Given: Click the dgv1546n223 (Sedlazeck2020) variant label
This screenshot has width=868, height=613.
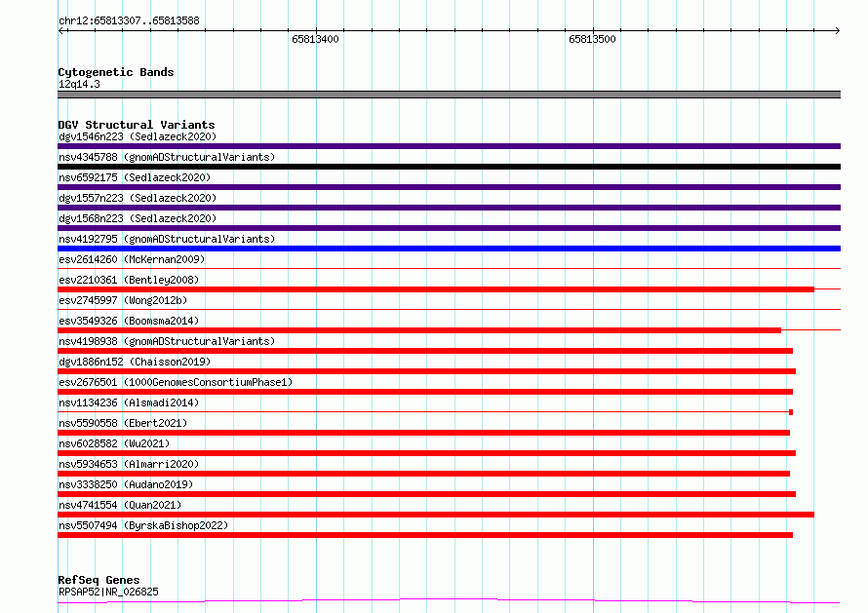Looking at the screenshot, I should coord(138,136).
